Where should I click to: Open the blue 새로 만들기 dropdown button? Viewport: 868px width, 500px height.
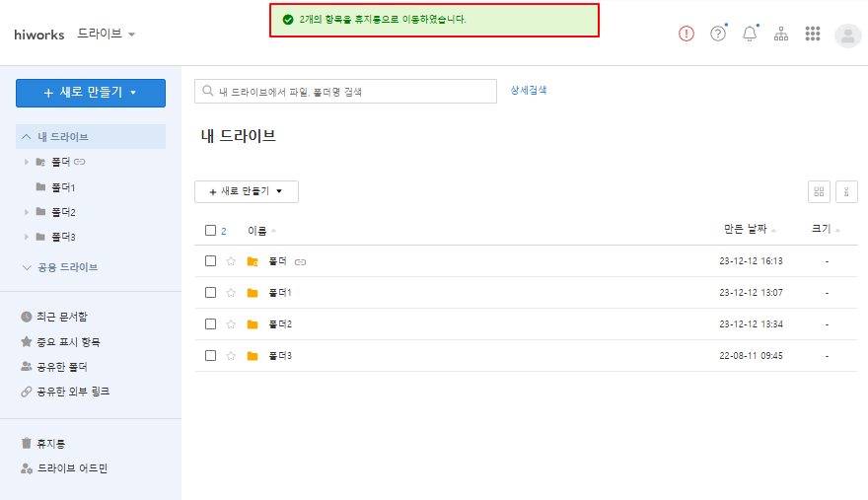tap(91, 93)
